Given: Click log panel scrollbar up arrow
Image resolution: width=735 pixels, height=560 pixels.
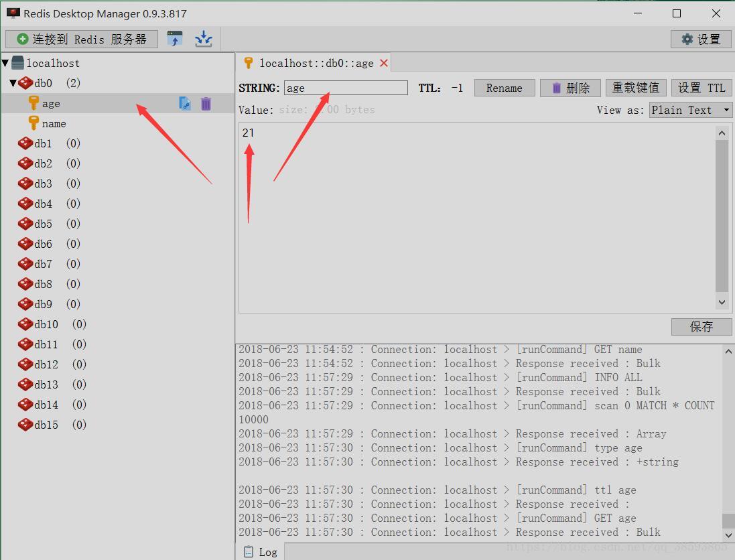Looking at the screenshot, I should click(x=728, y=351).
